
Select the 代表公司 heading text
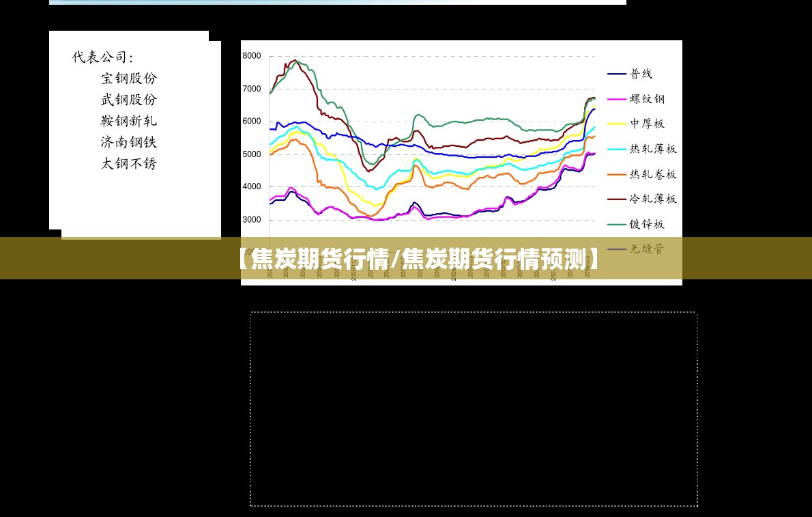click(x=102, y=57)
